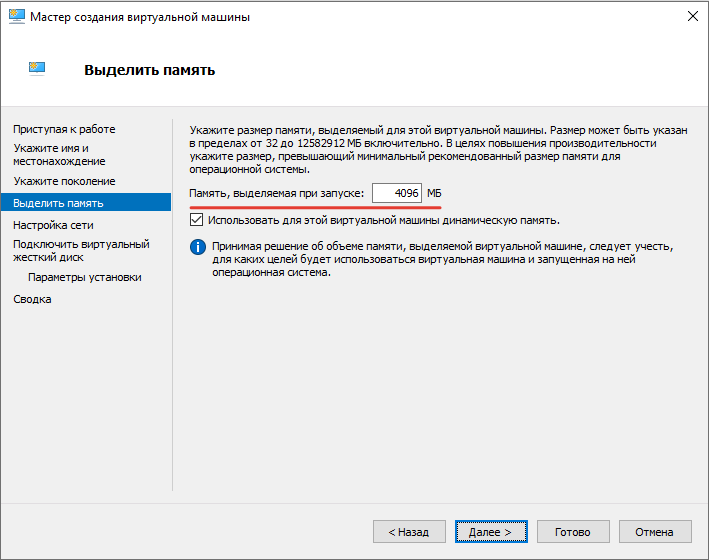Jump to the "Сводка" step
Screen dimensions: 709x560
pos(32,299)
